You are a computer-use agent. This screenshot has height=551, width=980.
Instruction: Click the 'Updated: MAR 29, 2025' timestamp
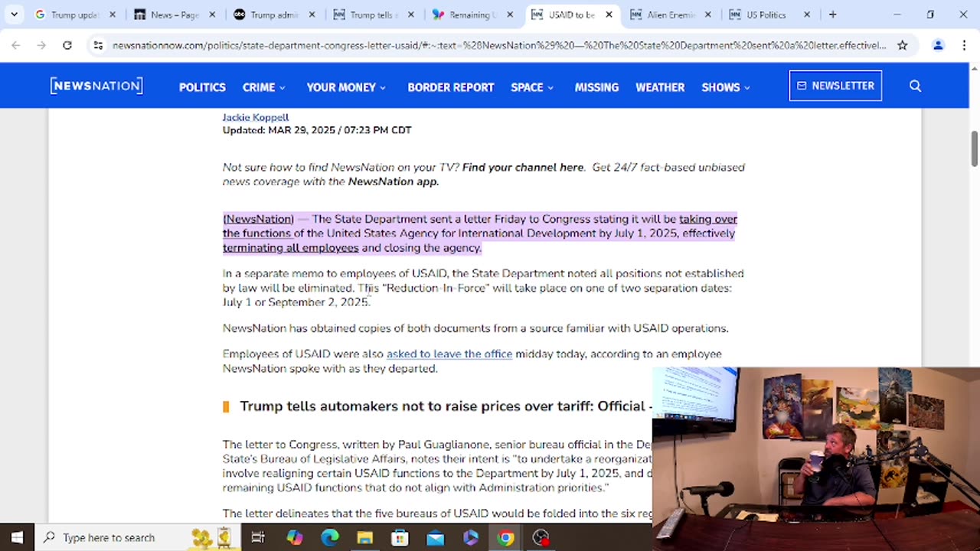click(317, 130)
